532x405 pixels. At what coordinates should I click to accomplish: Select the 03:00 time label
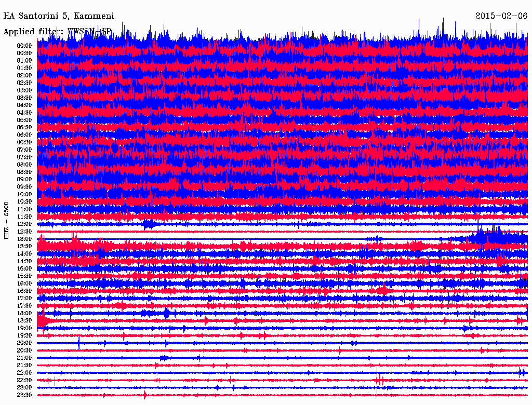pos(24,90)
